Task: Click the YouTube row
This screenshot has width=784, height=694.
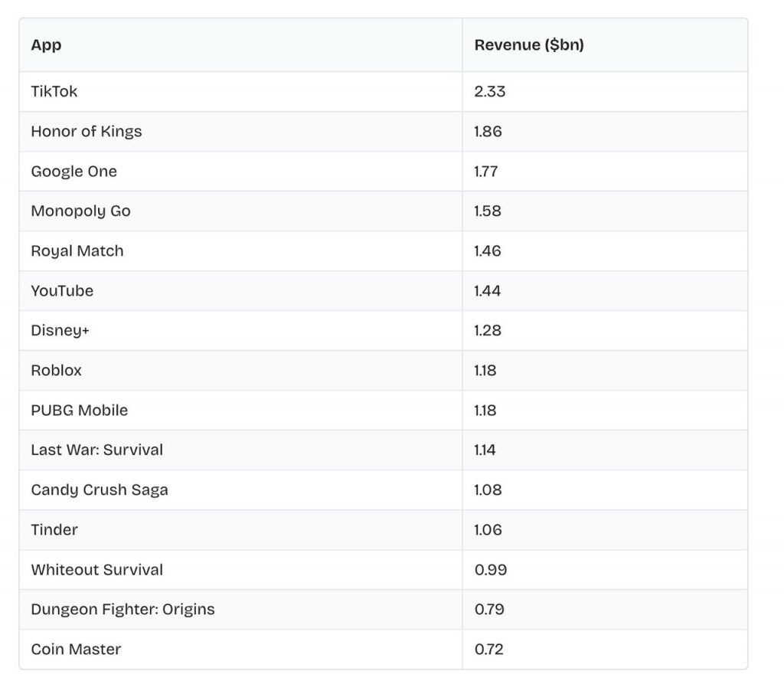Action: [62, 290]
